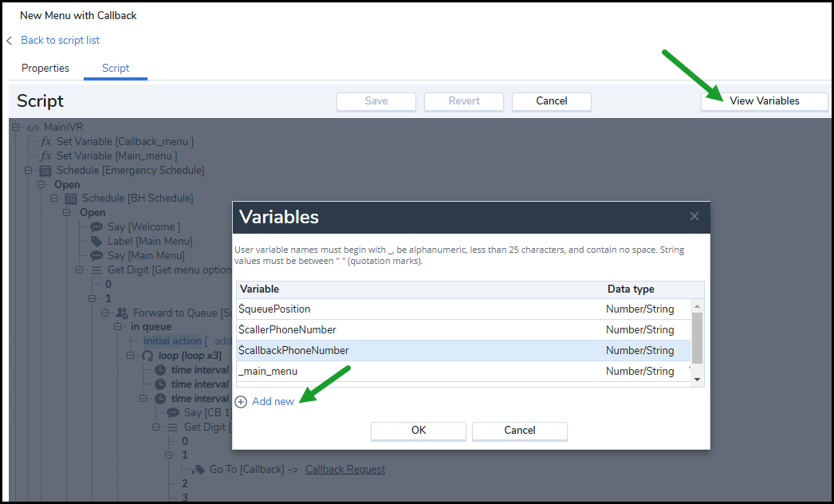Open the Callback Request link
The width and height of the screenshot is (834, 504).
[x=345, y=470]
